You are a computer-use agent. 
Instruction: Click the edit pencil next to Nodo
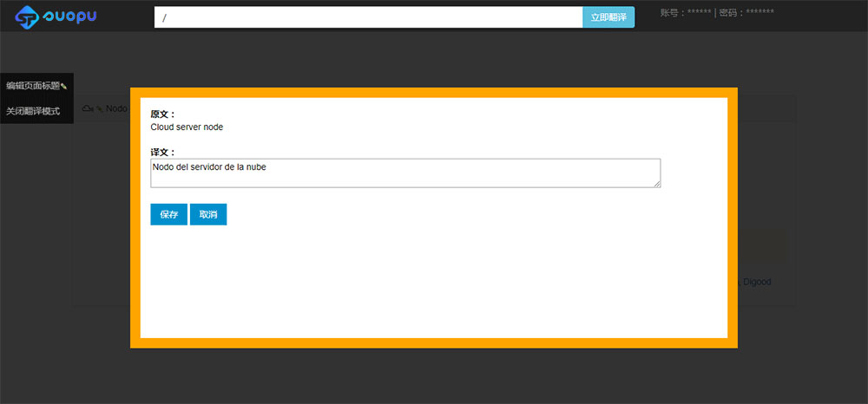tap(100, 109)
